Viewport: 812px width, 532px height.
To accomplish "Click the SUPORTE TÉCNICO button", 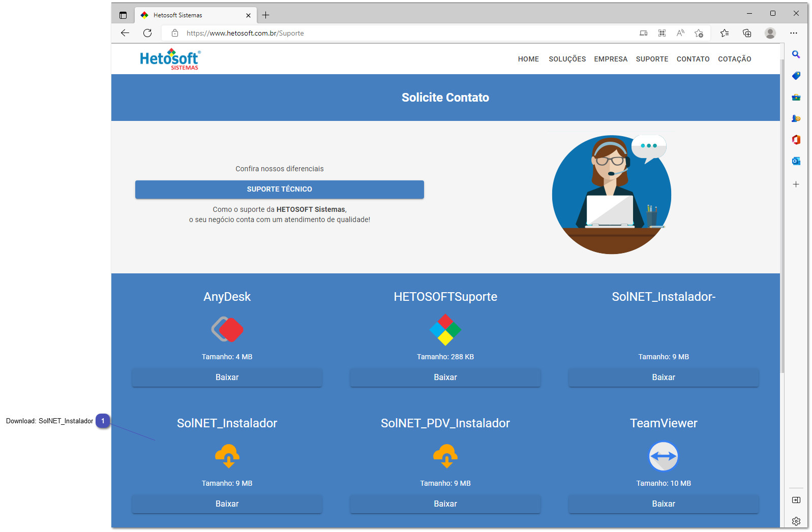I will [x=280, y=189].
